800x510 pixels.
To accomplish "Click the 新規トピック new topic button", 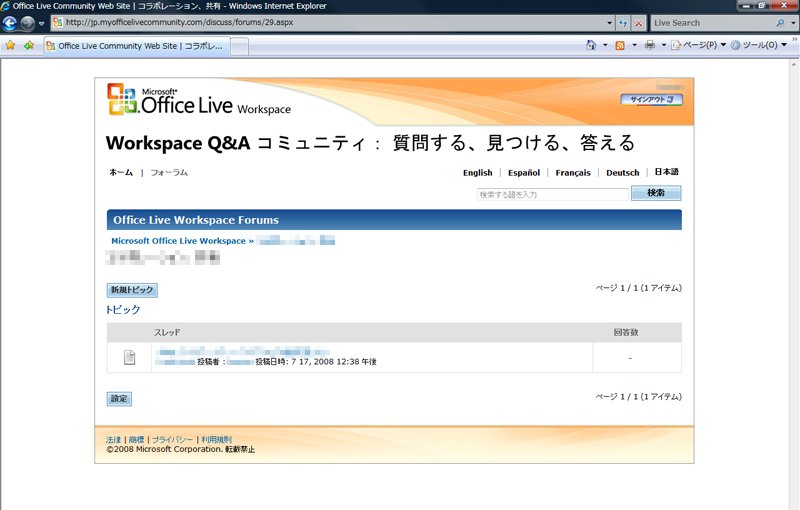I will click(x=132, y=290).
